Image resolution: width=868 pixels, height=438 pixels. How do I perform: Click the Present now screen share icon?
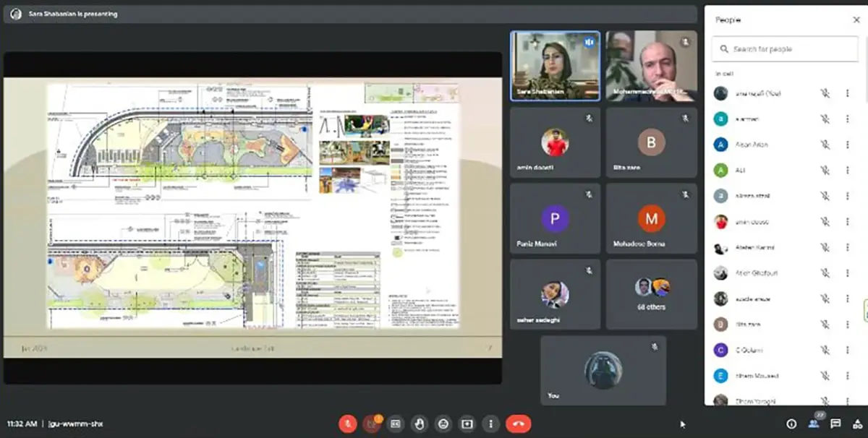pos(467,424)
